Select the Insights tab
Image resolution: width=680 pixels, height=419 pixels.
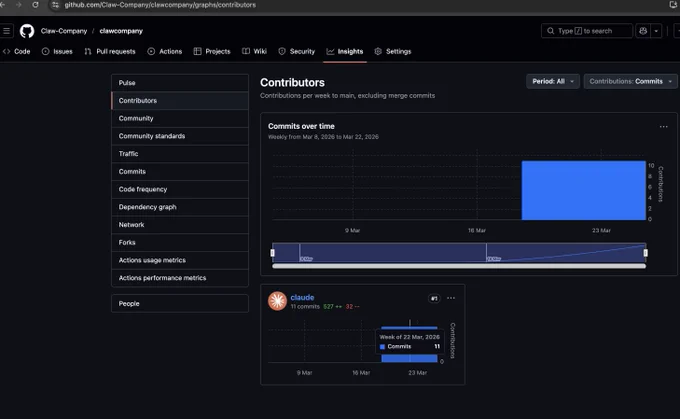[x=345, y=51]
